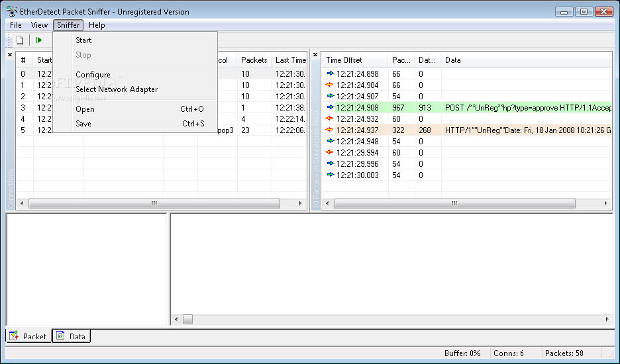This screenshot has height=364, width=620.
Task: Click the packet list horizontal scrollbar thumb
Action: pyautogui.click(x=454, y=203)
